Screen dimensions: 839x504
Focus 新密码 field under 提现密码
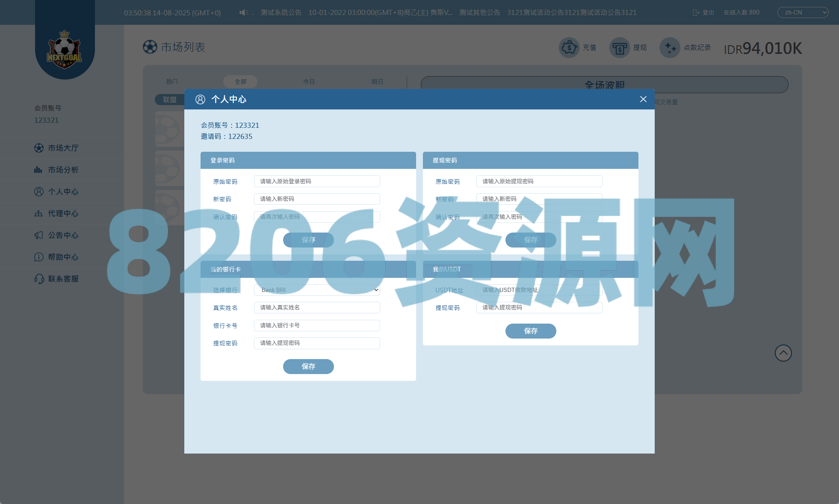(539, 199)
